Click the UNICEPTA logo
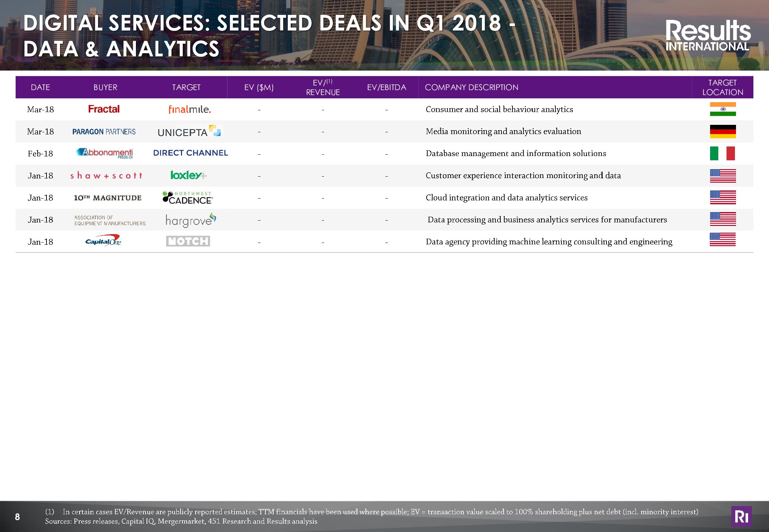 pos(189,131)
